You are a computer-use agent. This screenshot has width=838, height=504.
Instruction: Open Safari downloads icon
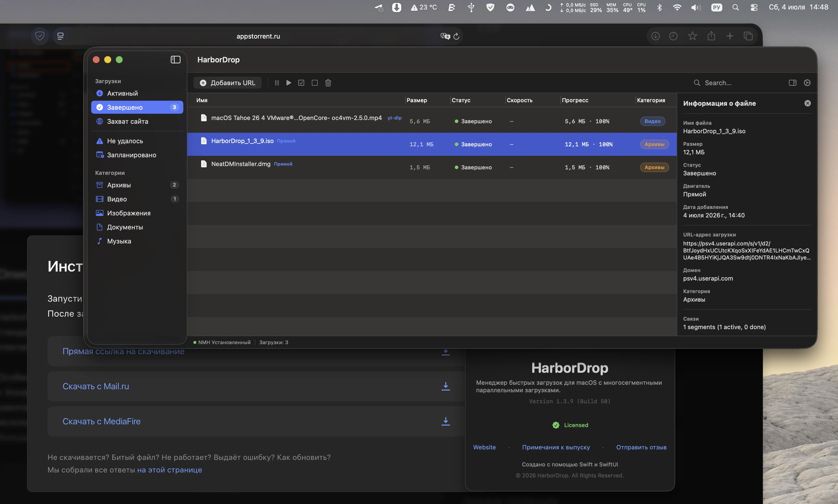[x=655, y=36]
